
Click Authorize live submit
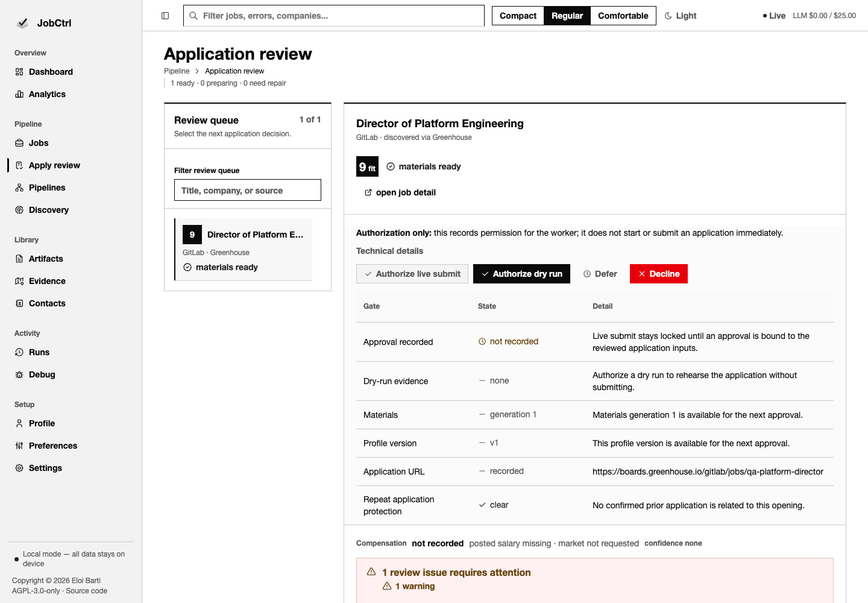[412, 274]
